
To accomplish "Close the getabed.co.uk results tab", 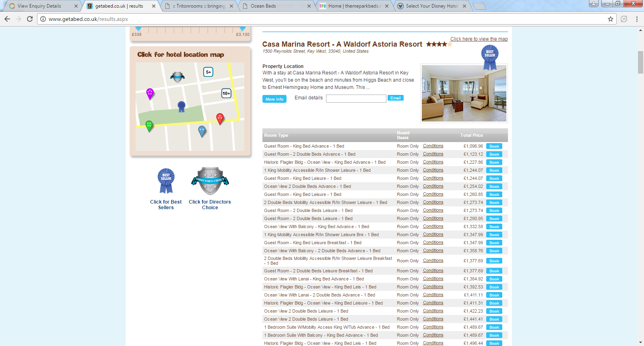I will (154, 6).
